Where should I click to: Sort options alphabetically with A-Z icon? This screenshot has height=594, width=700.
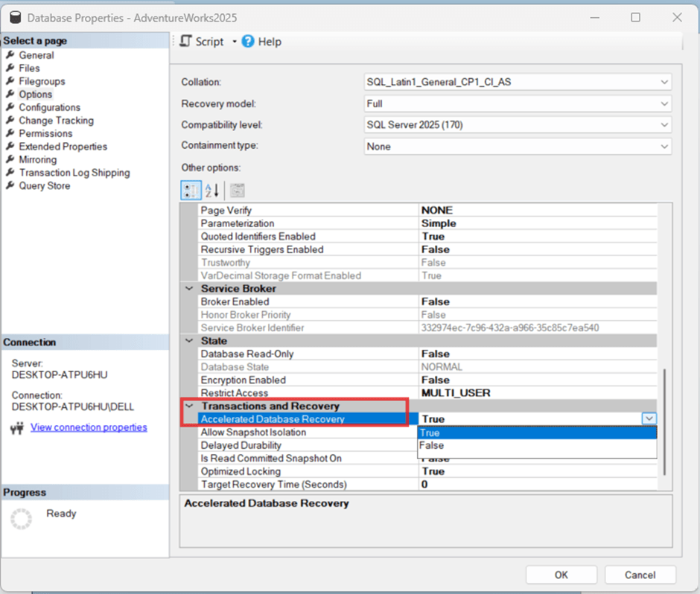212,191
